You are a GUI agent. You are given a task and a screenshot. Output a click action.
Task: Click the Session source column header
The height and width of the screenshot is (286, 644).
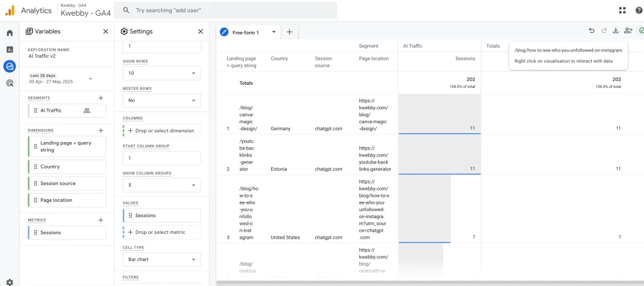[x=324, y=62]
